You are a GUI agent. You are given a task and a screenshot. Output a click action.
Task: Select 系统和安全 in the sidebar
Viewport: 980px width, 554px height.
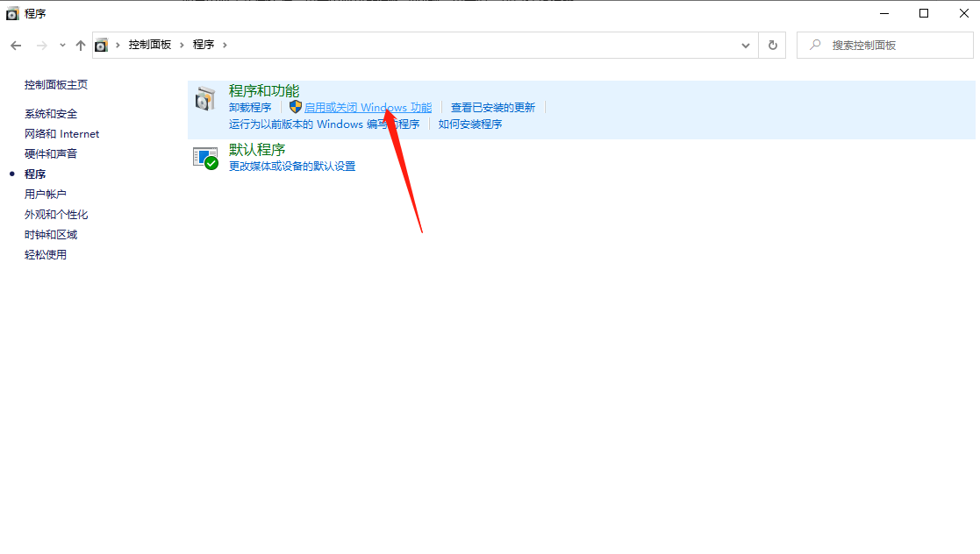[51, 113]
